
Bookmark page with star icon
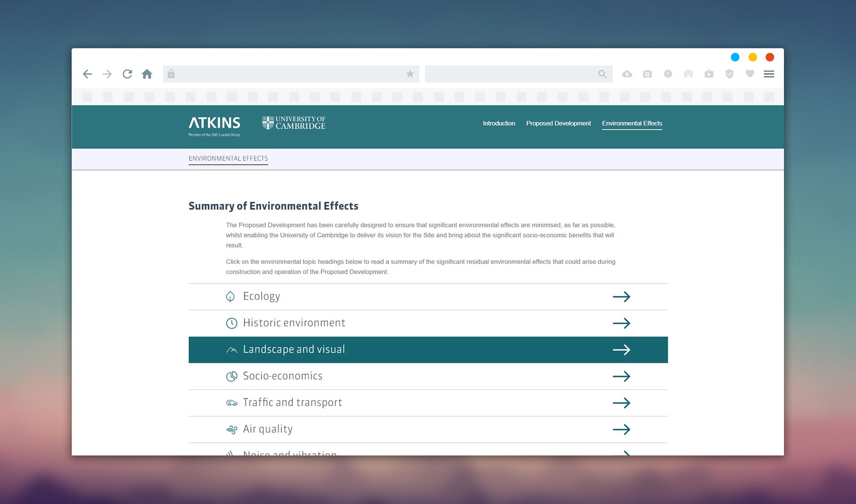410,74
